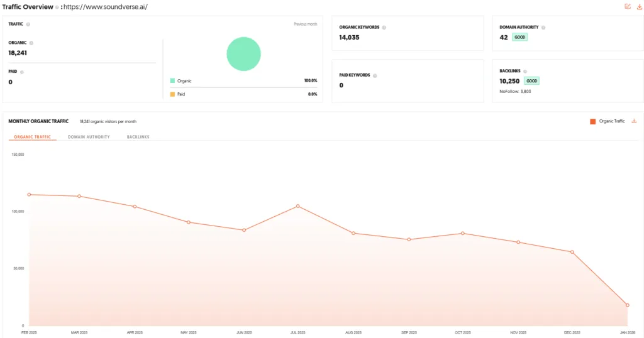644x338 pixels.
Task: Click info icon next to BACKLINKS heading
Action: click(525, 72)
